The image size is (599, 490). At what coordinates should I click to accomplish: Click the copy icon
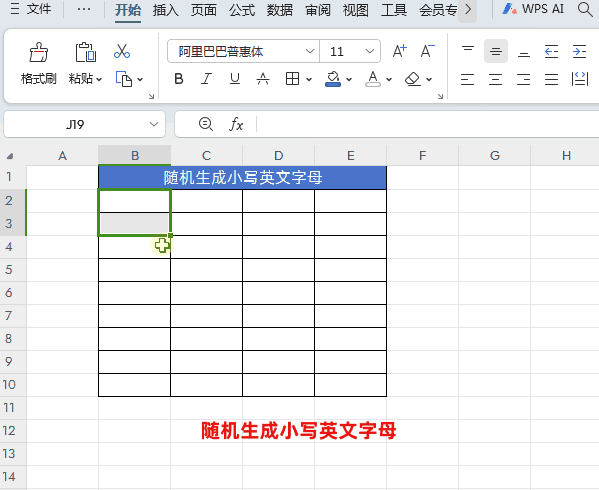pyautogui.click(x=124, y=79)
